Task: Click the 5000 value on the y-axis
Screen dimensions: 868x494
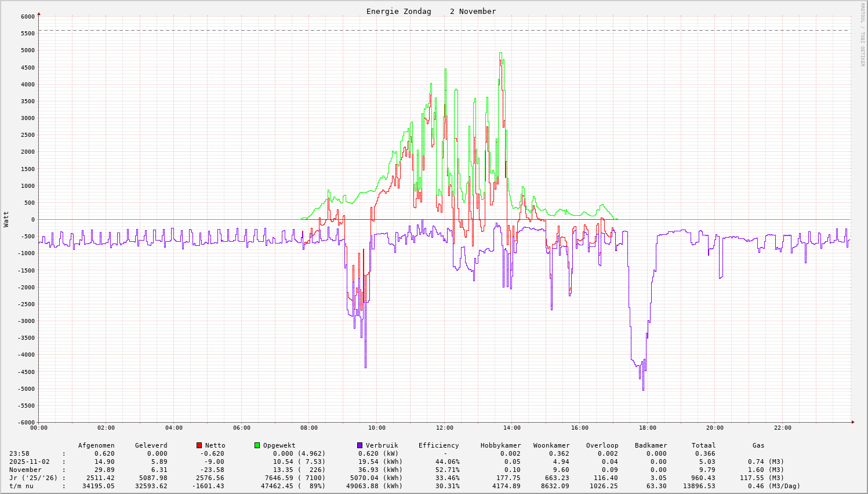Action: 27,50
